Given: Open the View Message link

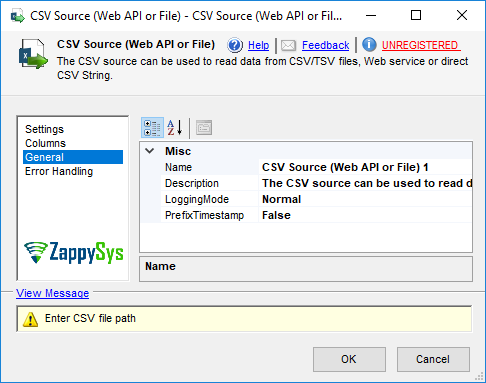Looking at the screenshot, I should click(x=53, y=293).
